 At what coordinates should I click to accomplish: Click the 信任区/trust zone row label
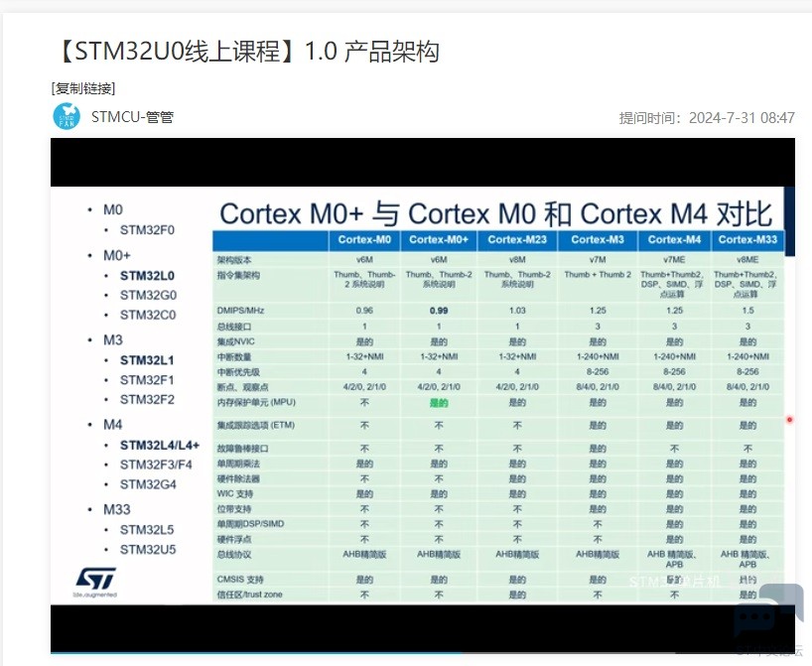[249, 595]
